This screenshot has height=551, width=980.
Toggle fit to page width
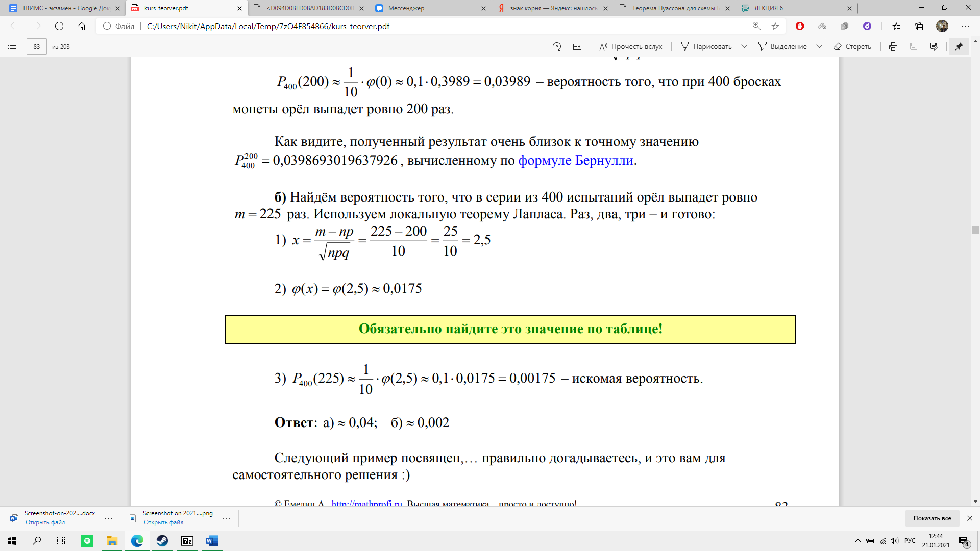577,46
